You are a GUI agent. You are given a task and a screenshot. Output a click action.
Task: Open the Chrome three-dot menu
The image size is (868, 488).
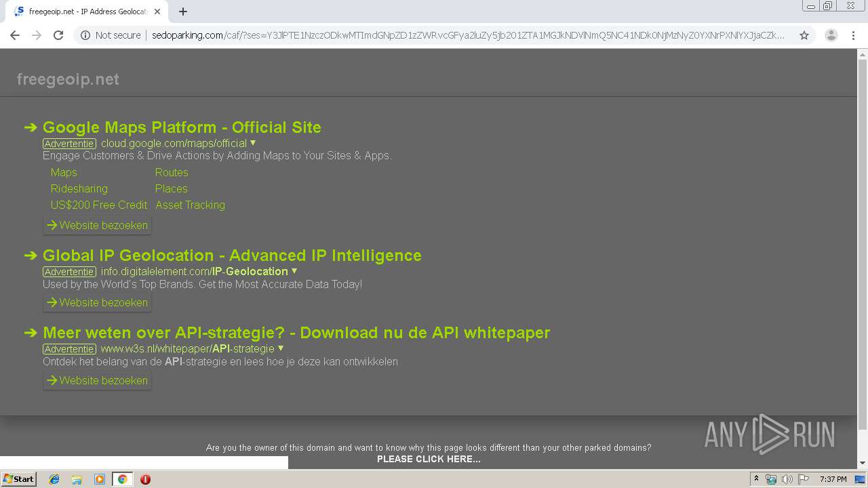click(x=853, y=35)
